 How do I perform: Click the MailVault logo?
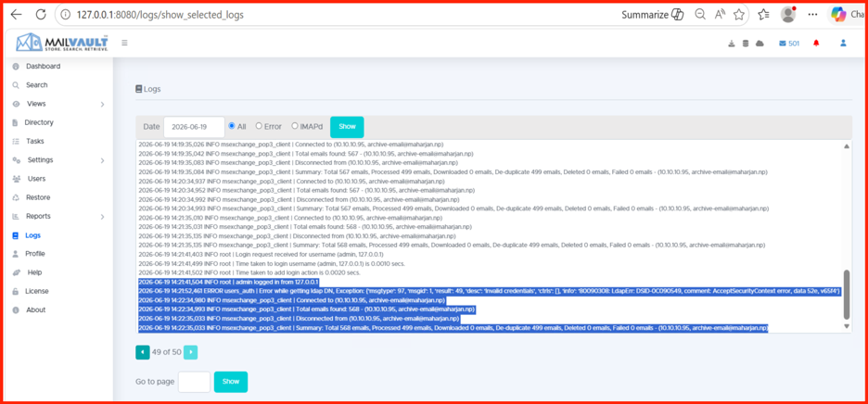pyautogui.click(x=62, y=43)
